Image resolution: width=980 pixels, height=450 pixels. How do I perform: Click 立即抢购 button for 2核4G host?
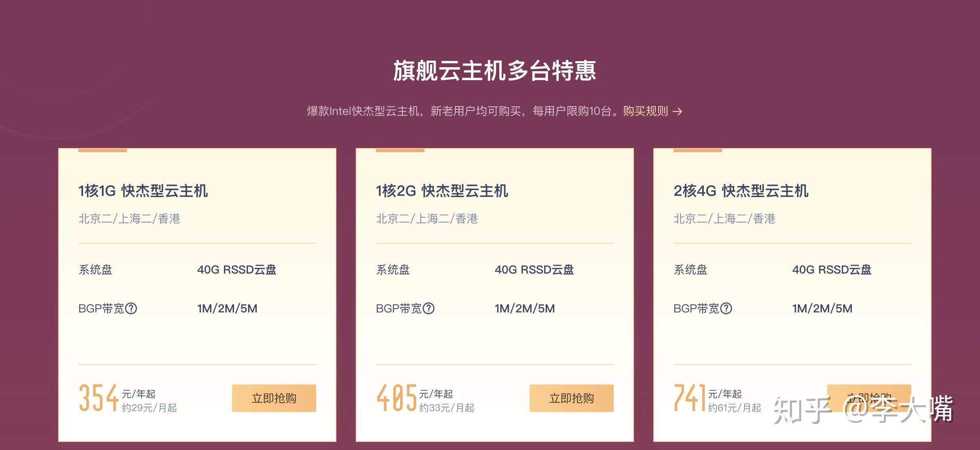pyautogui.click(x=869, y=398)
